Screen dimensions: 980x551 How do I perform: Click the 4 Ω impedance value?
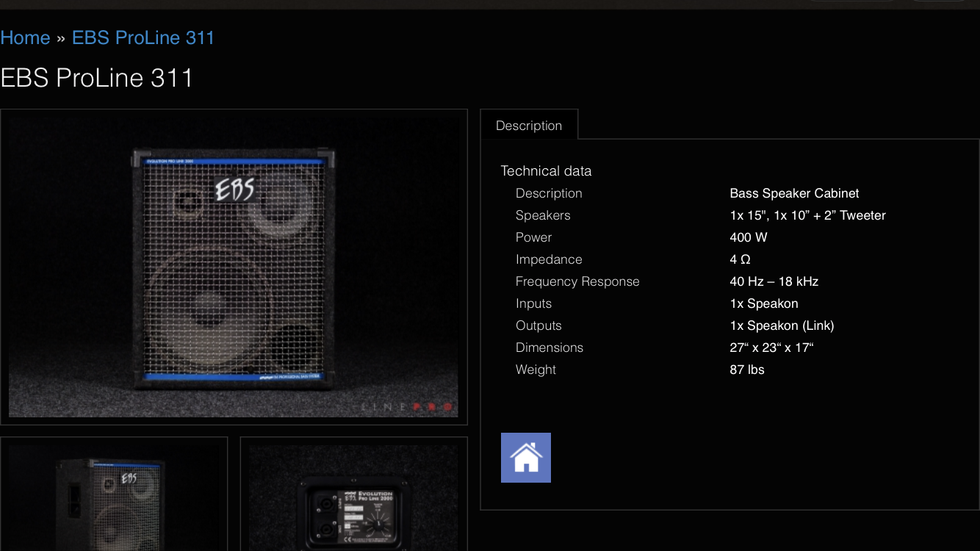click(740, 259)
